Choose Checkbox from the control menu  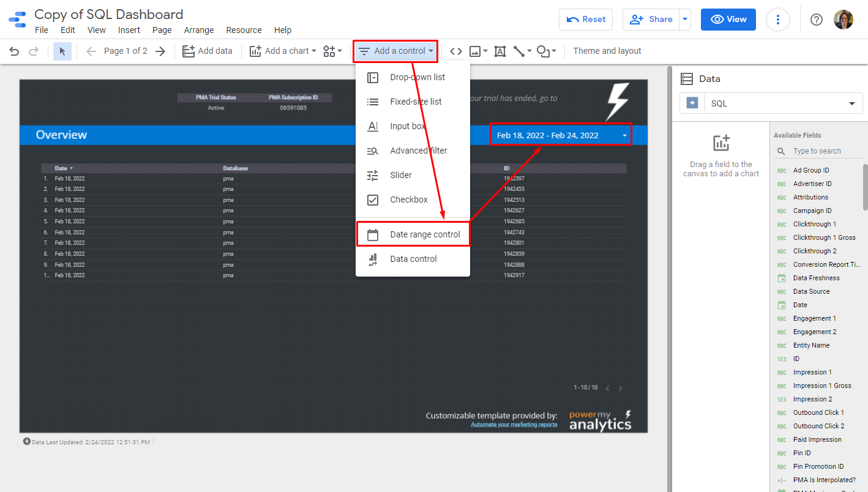408,199
